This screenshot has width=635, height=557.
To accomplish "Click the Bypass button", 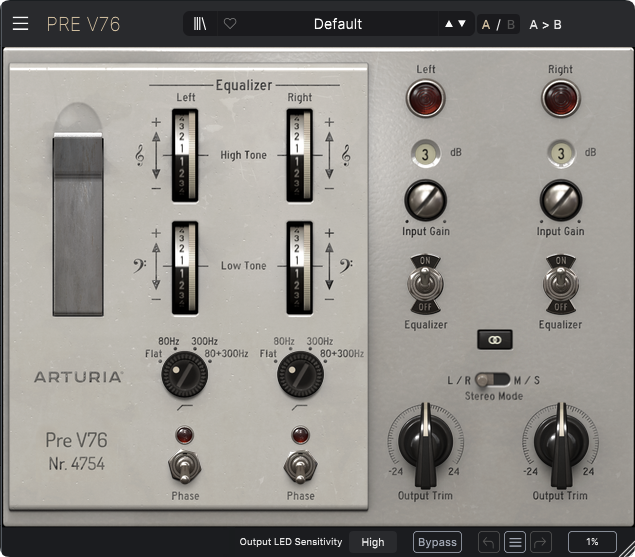I will point(437,542).
